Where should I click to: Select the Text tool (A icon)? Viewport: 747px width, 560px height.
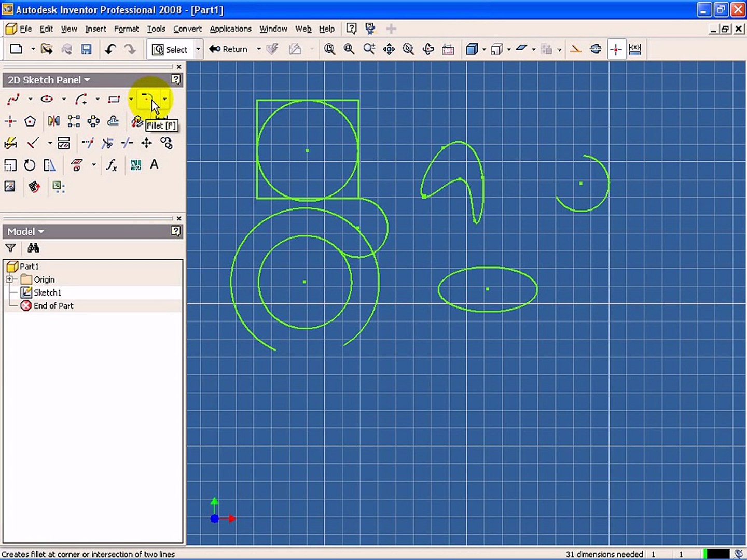tap(154, 165)
